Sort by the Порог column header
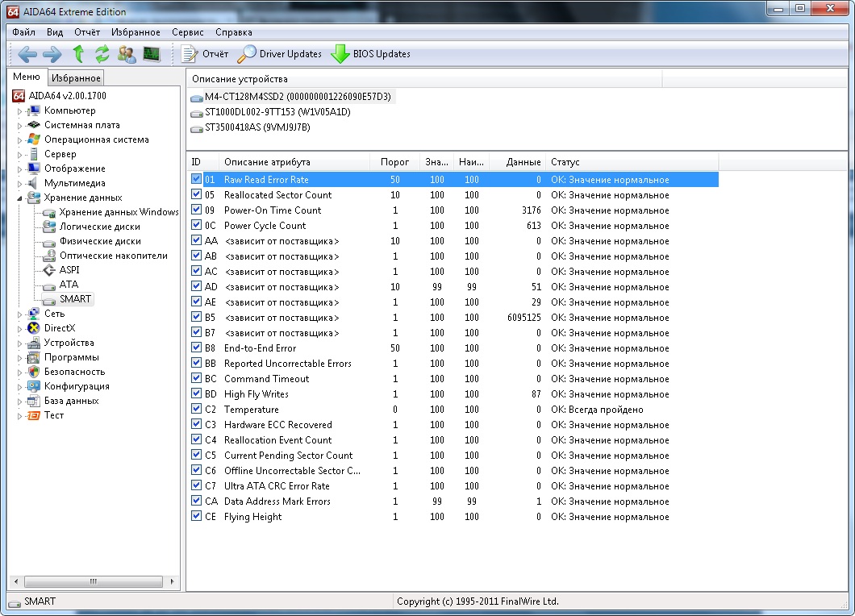The height and width of the screenshot is (616, 855). [x=394, y=162]
